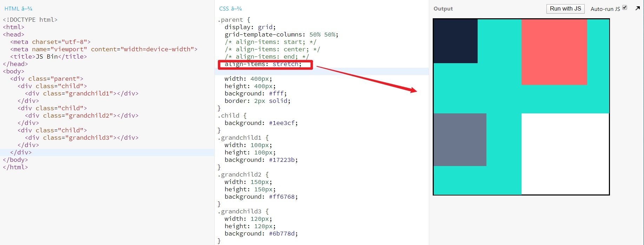
Task: Click the background: #fff; line
Action: (256, 93)
